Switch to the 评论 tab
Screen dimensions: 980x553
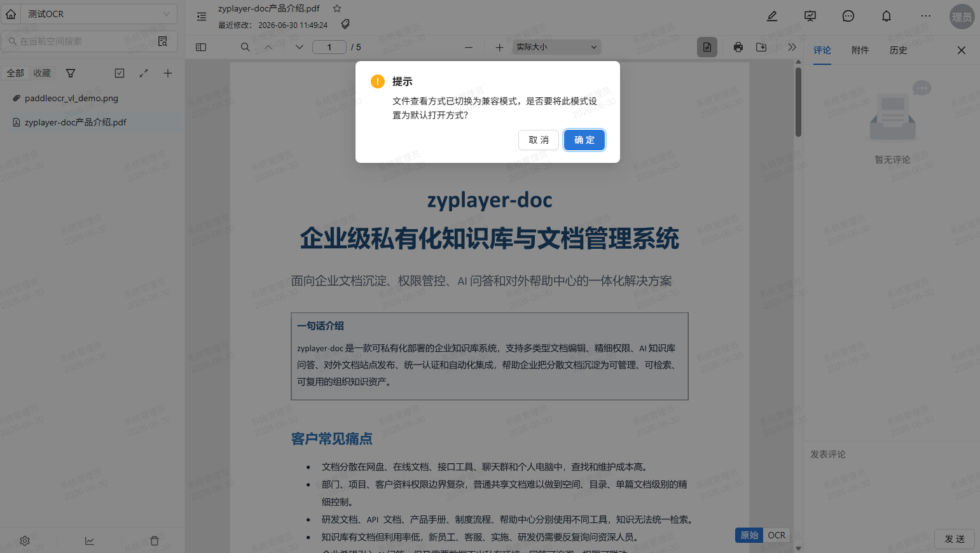tap(822, 50)
